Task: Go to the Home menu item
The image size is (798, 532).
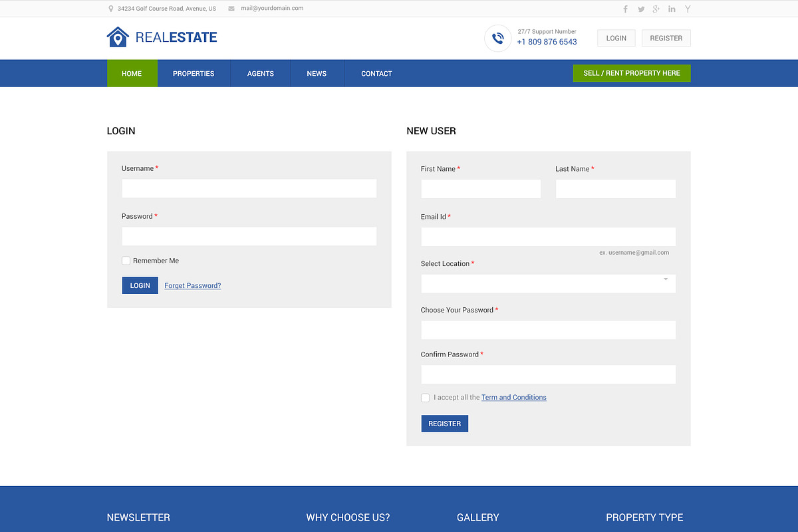Action: [132, 73]
